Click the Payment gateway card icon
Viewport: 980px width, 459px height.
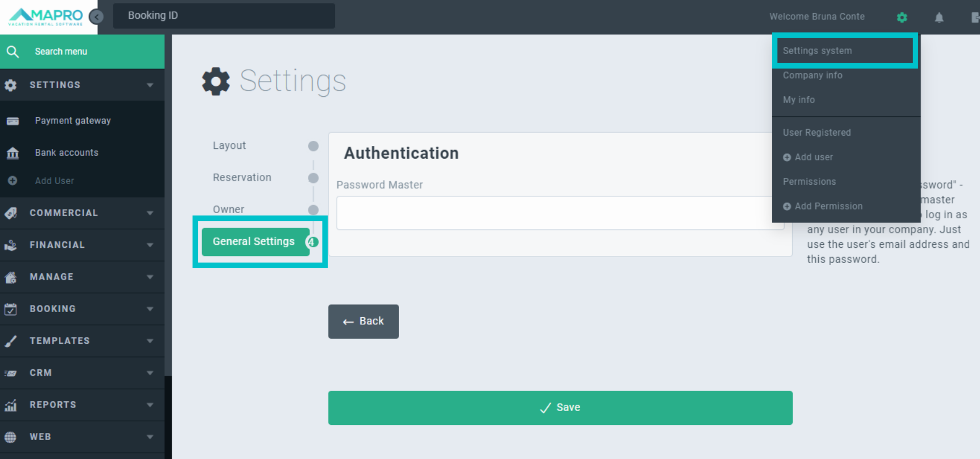(x=13, y=121)
